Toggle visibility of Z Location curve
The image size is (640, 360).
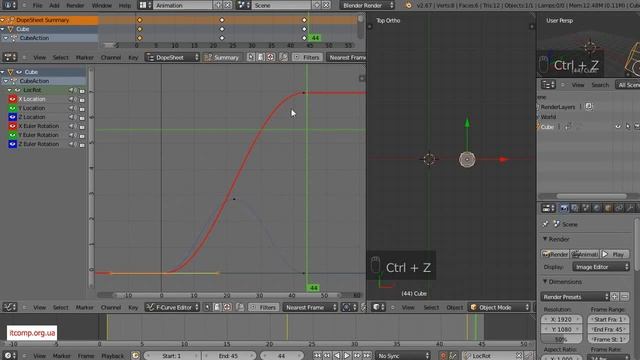click(x=12, y=117)
